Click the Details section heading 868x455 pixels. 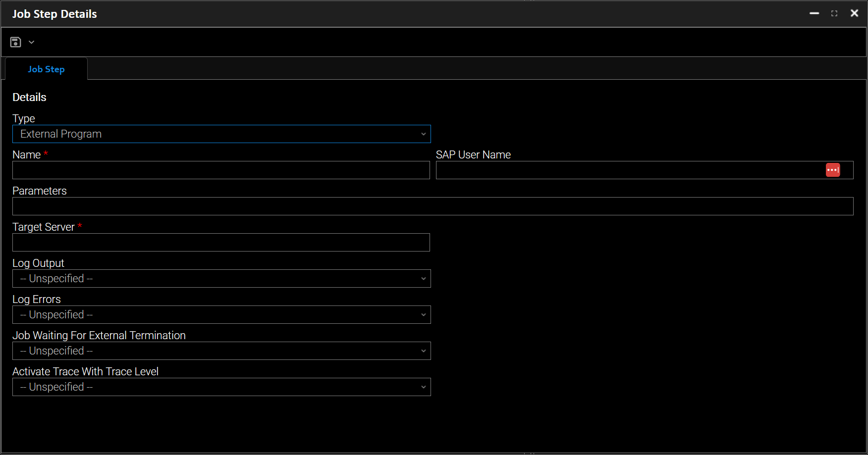point(29,98)
